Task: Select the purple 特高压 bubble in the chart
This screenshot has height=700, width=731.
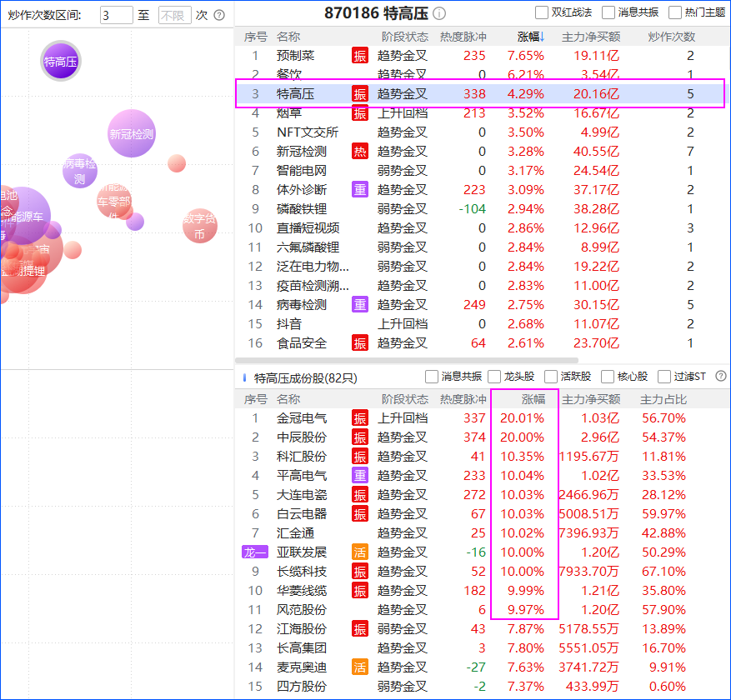Action: pos(61,62)
